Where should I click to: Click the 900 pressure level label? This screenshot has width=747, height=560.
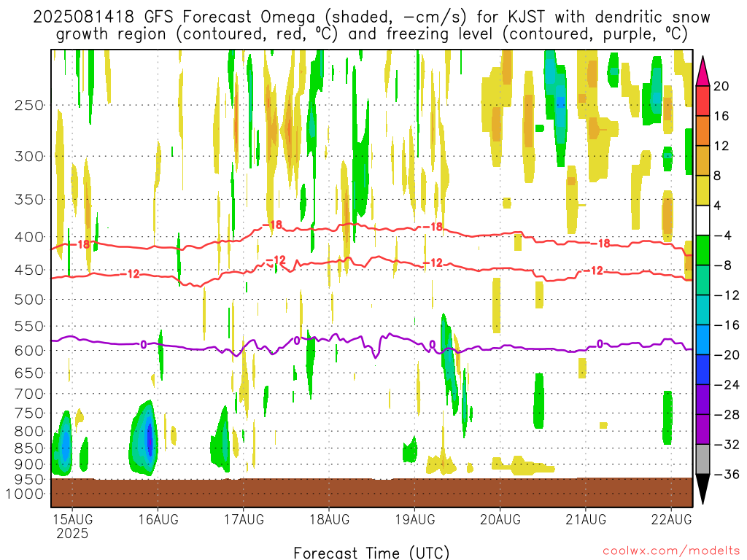tap(29, 464)
